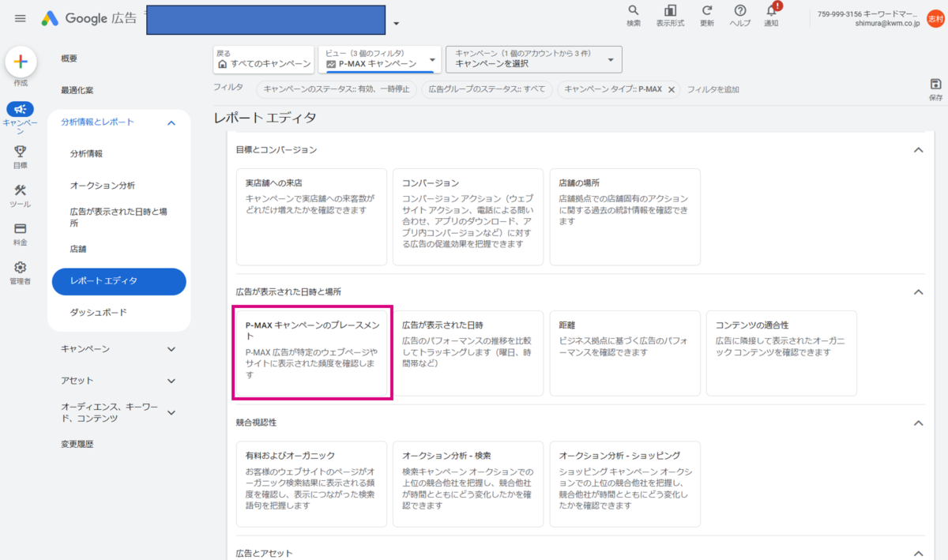
Task: Open 広告が表示された日時 report card
Action: click(x=468, y=353)
